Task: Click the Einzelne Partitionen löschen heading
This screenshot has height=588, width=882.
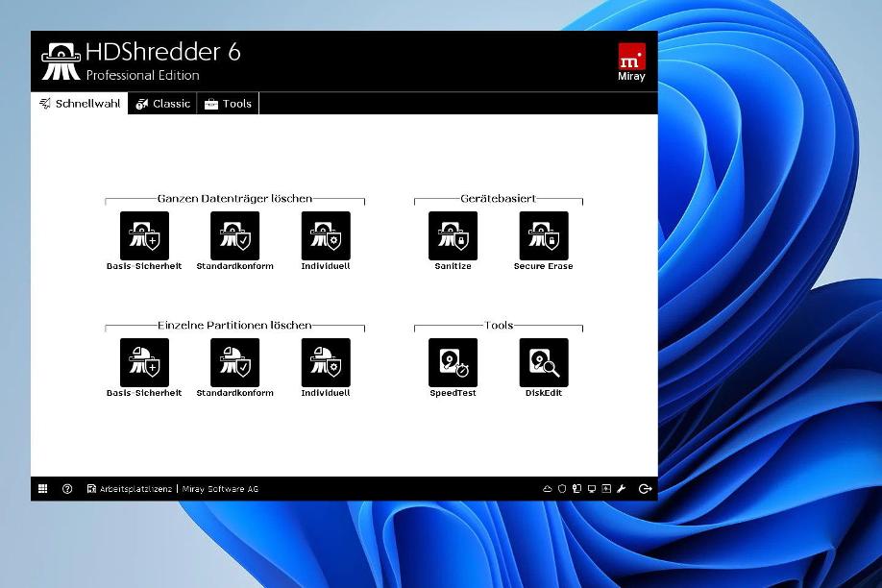Action: pyautogui.click(x=234, y=326)
